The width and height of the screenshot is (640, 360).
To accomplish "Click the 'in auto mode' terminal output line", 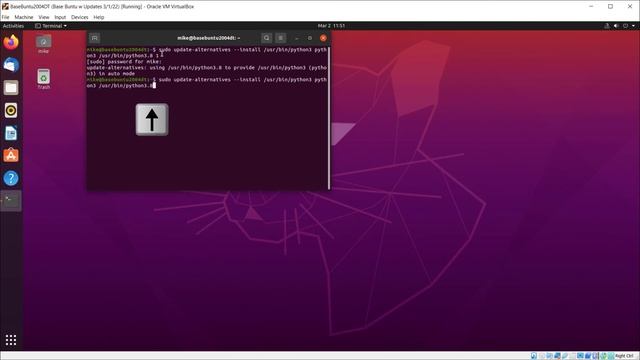I will pos(111,73).
